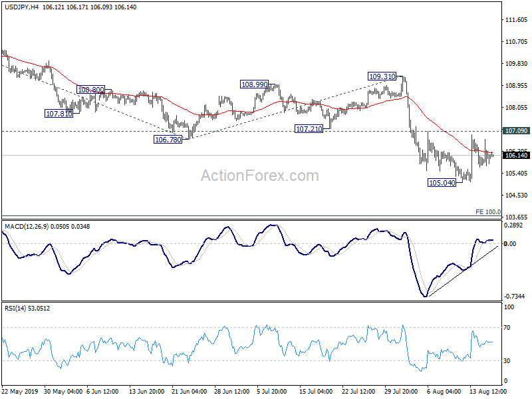Image resolution: width=532 pixels, height=399 pixels.
Task: Click the FE 100.0 projection label
Action: tap(488, 212)
